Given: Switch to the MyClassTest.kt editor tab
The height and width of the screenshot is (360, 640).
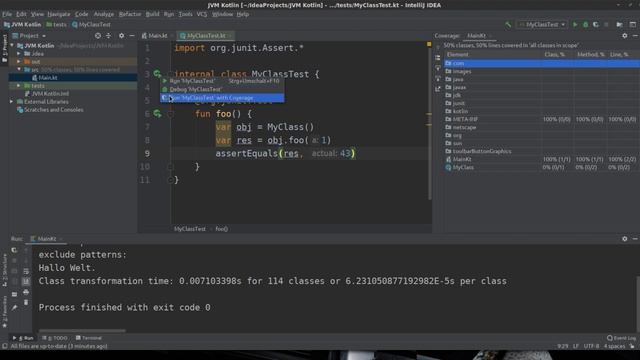Looking at the screenshot, I should point(206,36).
